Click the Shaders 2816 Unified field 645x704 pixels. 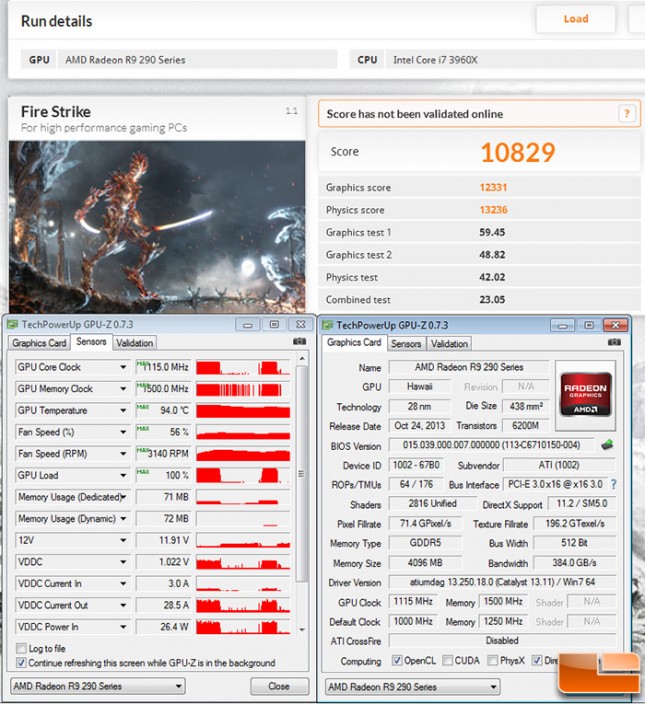tap(432, 503)
